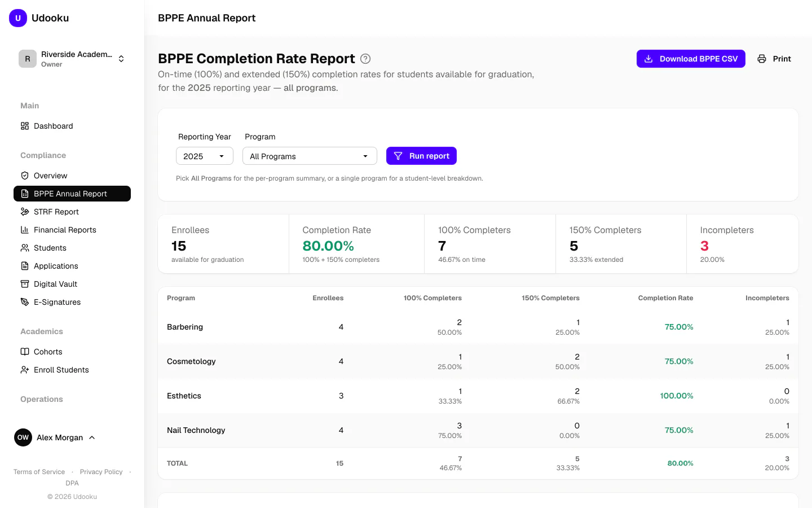
Task: Open the Reporting Year 2025 dropdown
Action: pyautogui.click(x=205, y=156)
